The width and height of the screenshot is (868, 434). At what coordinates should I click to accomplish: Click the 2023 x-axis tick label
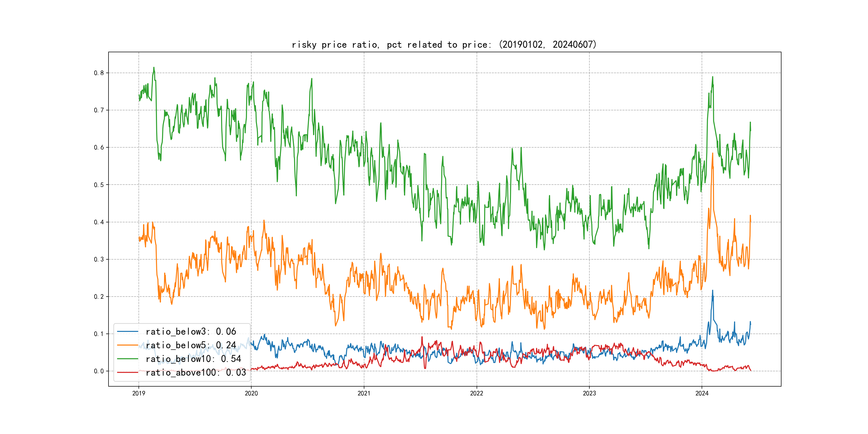[589, 393]
